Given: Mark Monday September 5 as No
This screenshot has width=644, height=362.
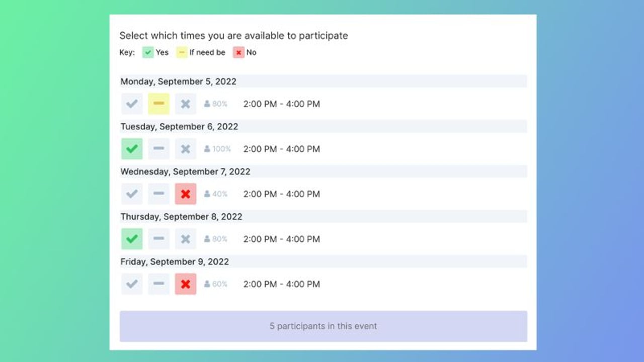Looking at the screenshot, I should pos(186,104).
